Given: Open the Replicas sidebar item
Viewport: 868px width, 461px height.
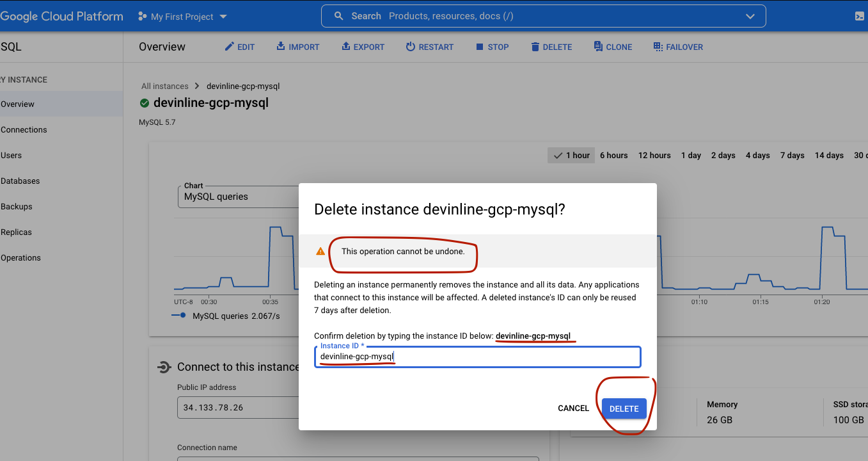Looking at the screenshot, I should (x=61, y=232).
